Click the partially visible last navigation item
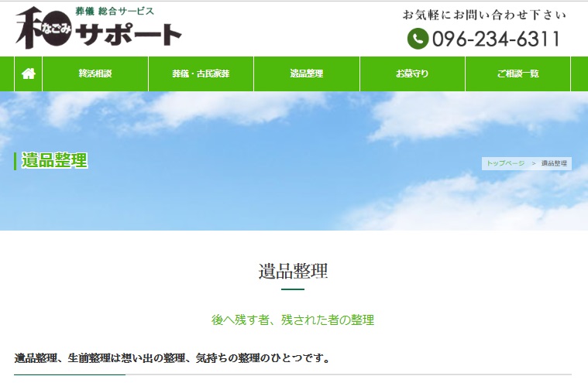 [x=579, y=74]
